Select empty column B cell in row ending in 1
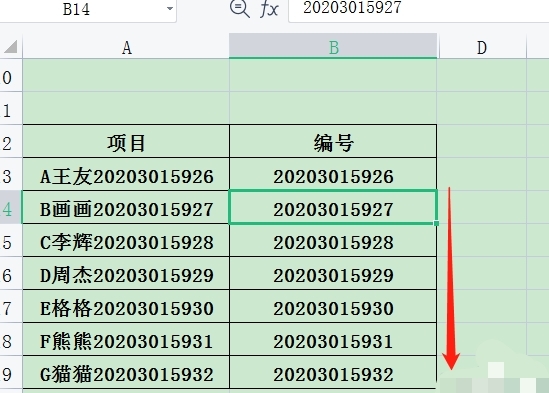This screenshot has height=393, width=549. [x=333, y=109]
